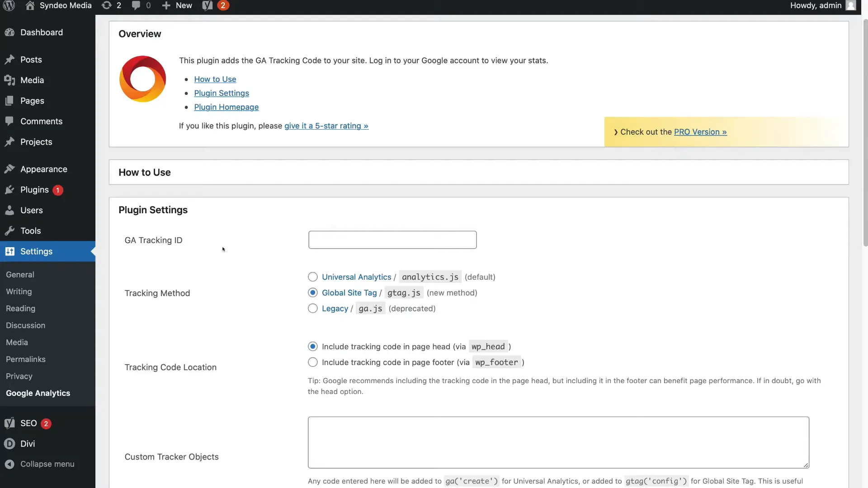The width and height of the screenshot is (868, 488).
Task: Open Discussion settings submenu item
Action: click(25, 326)
